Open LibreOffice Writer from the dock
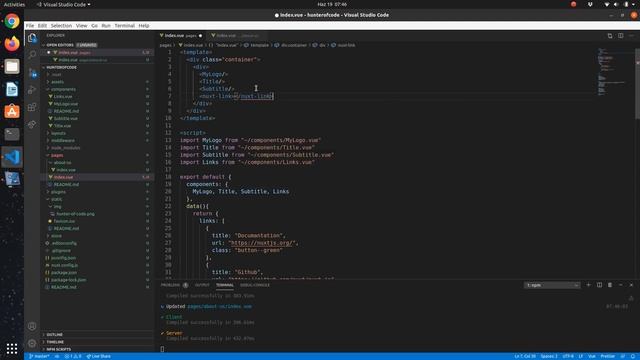Viewport: 640px width, 360px height. click(x=12, y=89)
